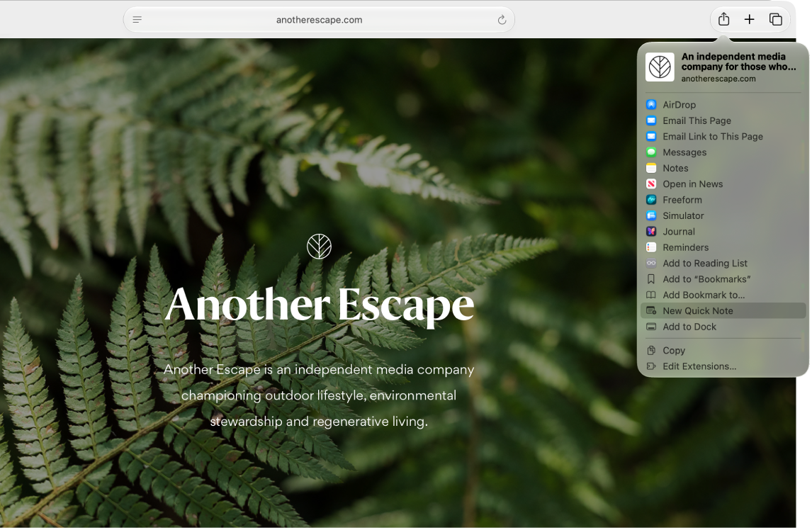812x530 pixels.
Task: Click the independent media company description text
Action: click(320, 396)
